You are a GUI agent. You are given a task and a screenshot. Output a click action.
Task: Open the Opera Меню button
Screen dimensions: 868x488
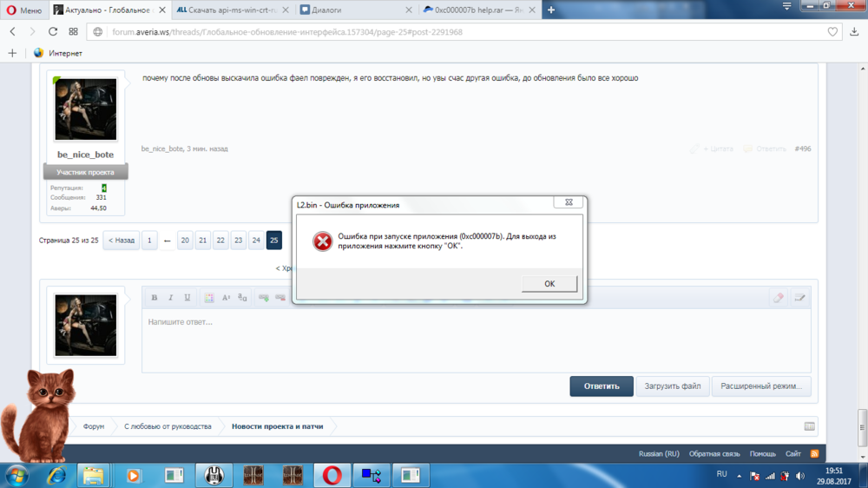(x=23, y=10)
